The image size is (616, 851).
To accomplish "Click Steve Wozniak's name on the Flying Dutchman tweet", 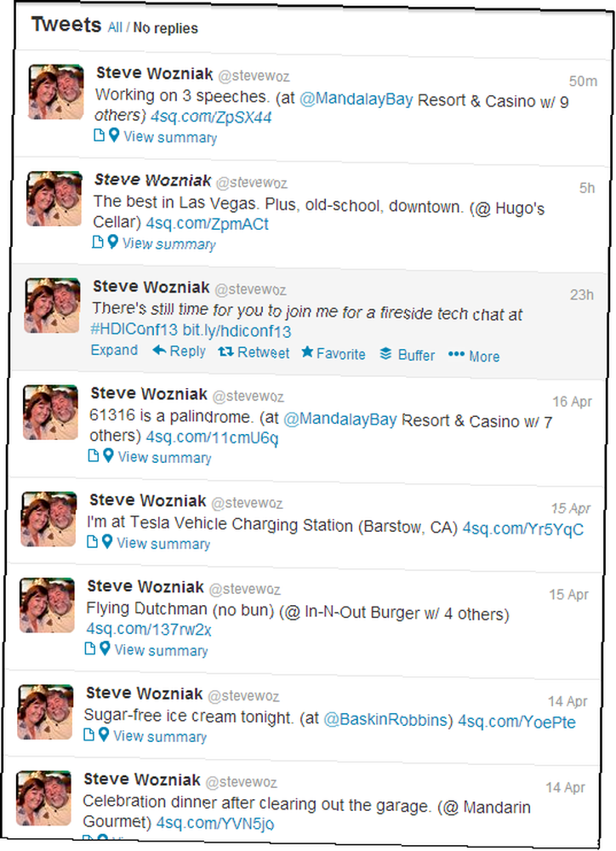I will coord(145,586).
